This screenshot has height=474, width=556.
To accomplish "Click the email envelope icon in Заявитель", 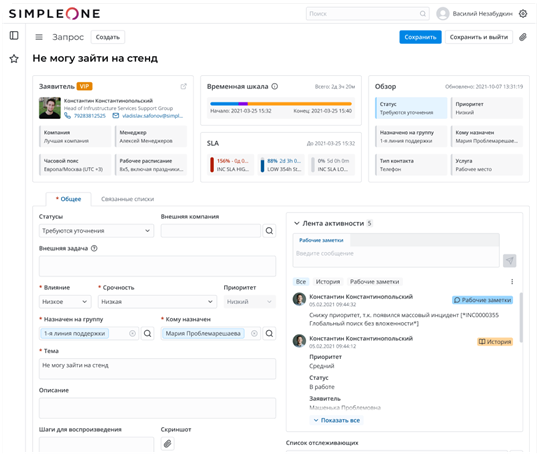I will [x=116, y=116].
